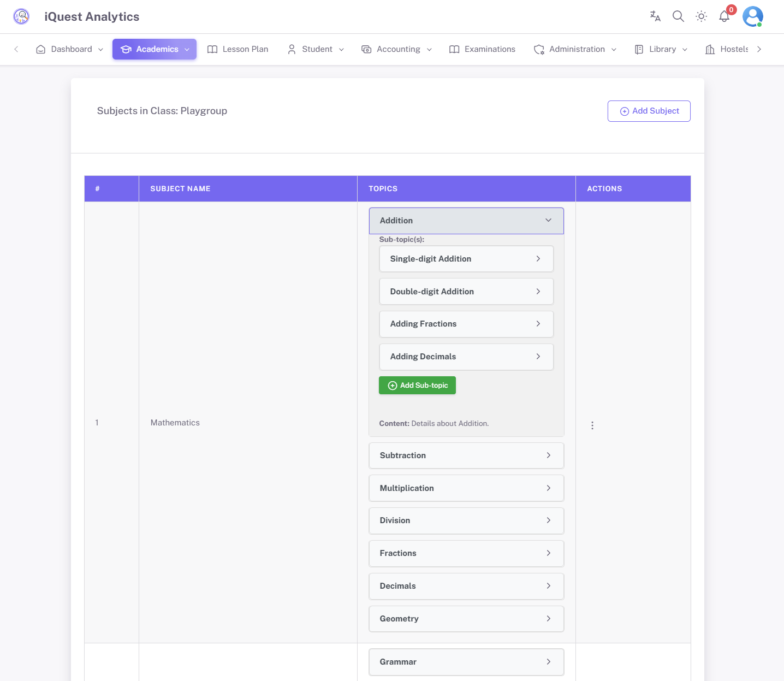Click the iQuest Analytics logo icon
Viewport: 784px width, 681px height.
pos(21,16)
